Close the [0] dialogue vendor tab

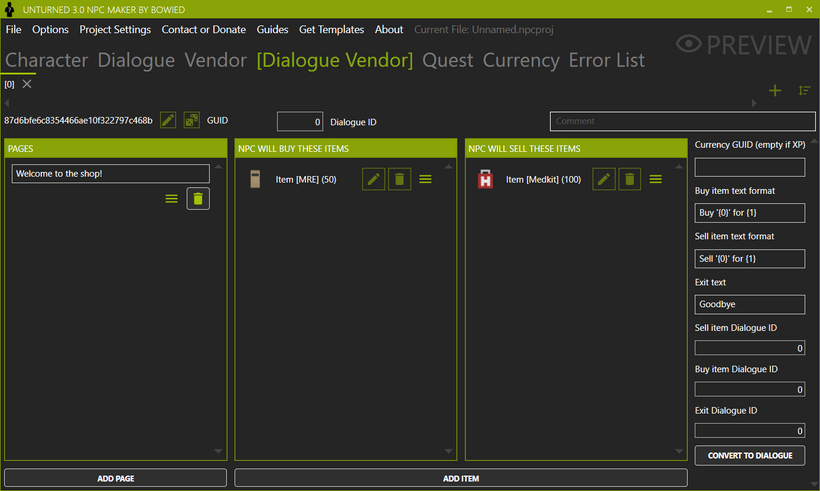tap(27, 84)
